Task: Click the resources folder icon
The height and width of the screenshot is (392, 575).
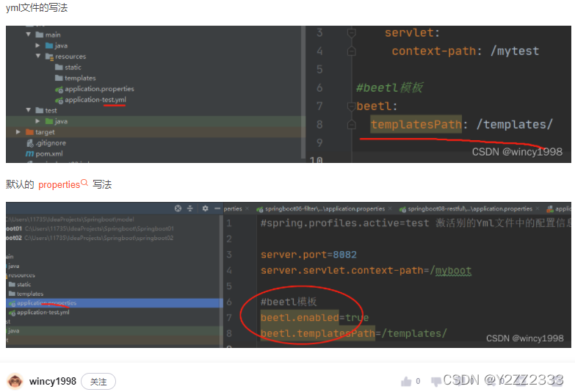Action: coord(49,57)
